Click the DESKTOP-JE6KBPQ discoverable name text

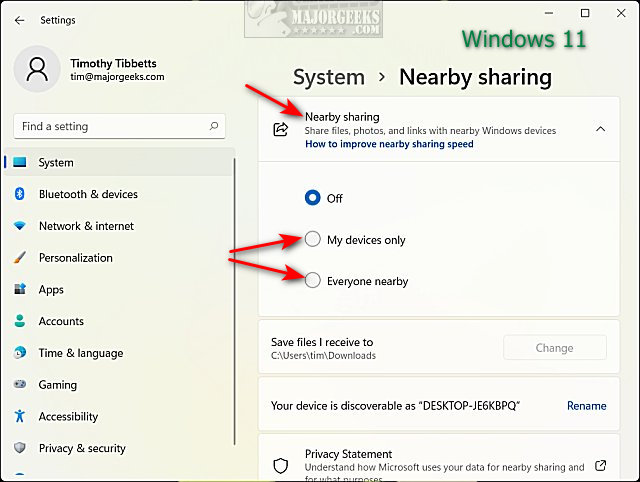point(471,406)
